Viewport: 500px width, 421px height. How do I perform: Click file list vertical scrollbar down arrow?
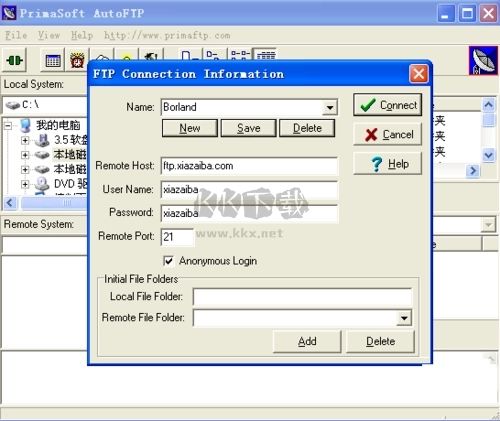pyautogui.click(x=489, y=155)
